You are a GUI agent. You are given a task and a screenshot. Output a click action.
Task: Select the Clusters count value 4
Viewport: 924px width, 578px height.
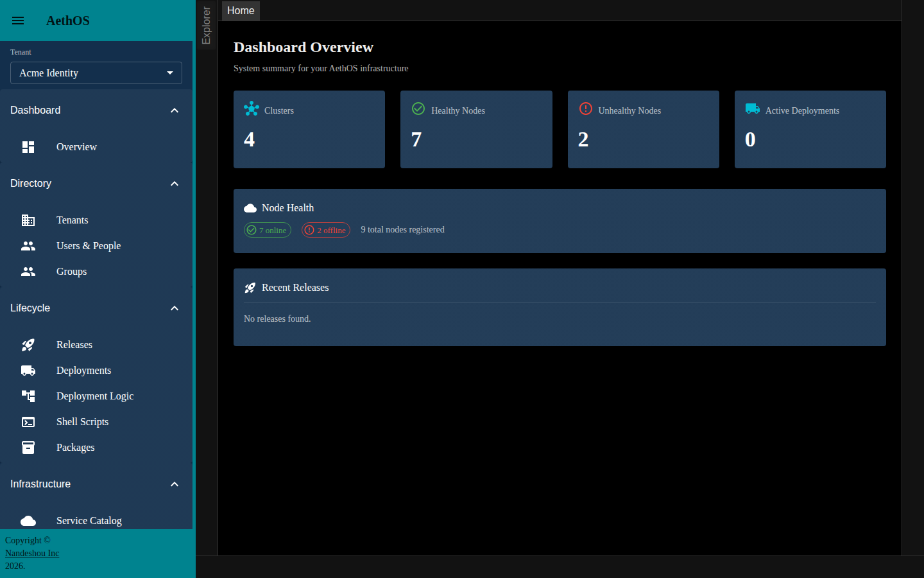click(250, 139)
